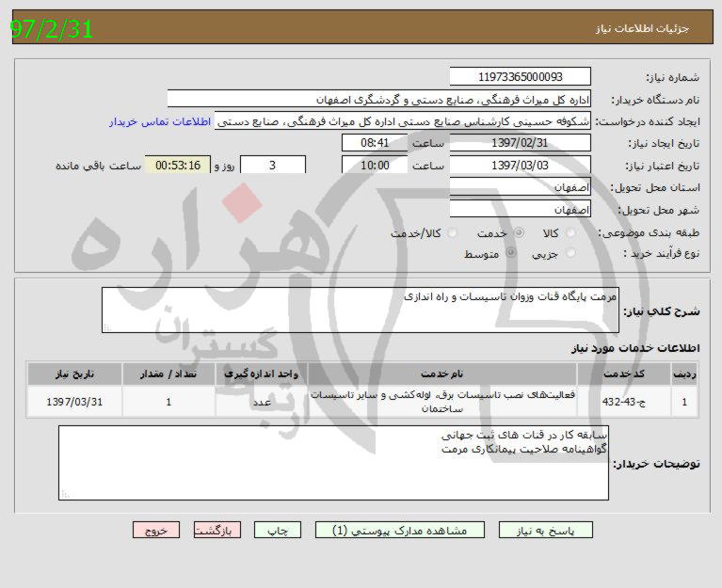Click validity date field 1397/03/03
Screen dimensions: 722x588
pyautogui.click(x=520, y=165)
